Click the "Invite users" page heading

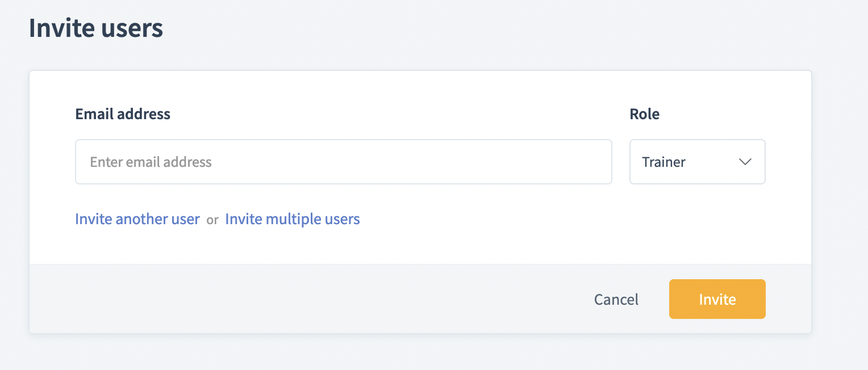(96, 28)
